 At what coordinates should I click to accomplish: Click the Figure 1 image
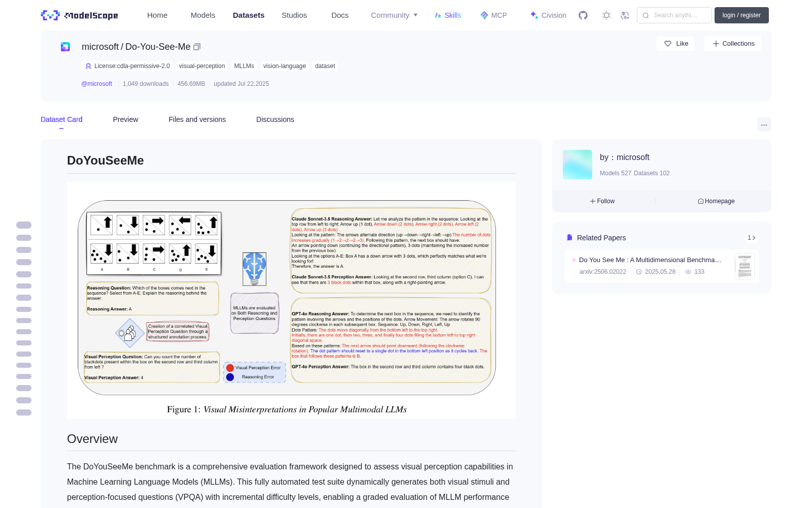coord(291,300)
